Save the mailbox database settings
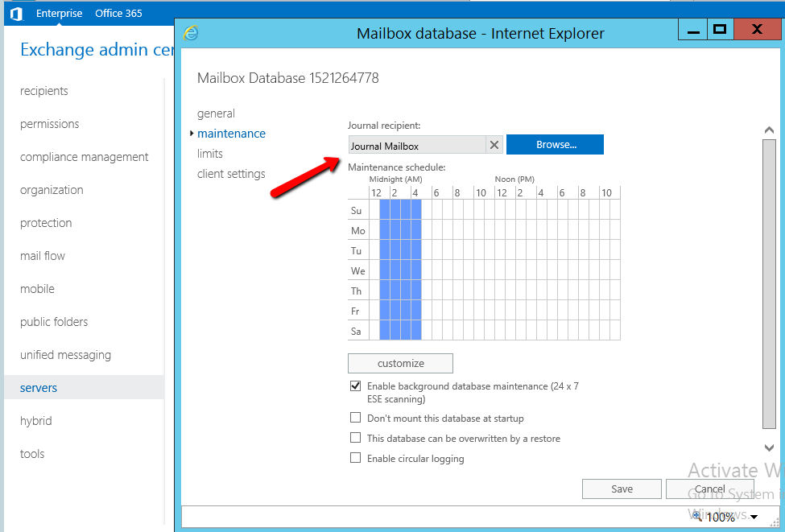Viewport: 785px width, 532px height. pos(622,489)
